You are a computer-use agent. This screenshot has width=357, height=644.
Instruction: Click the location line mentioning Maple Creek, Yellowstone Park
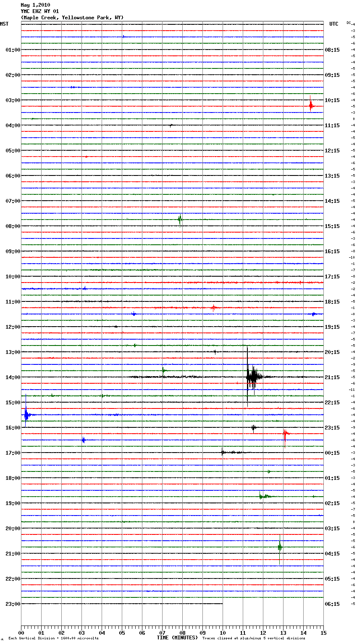(x=72, y=18)
